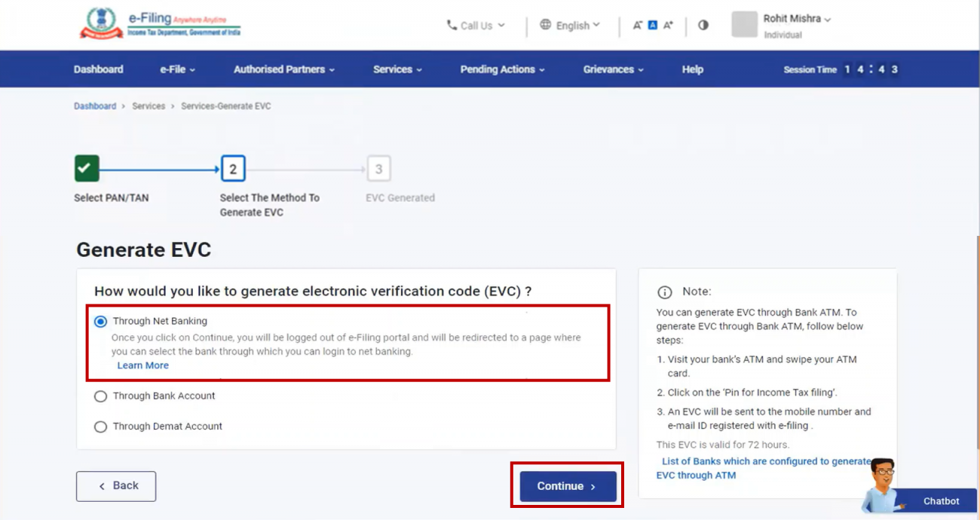Open the Grievances menu
Screen dimensions: 980x520
click(612, 69)
